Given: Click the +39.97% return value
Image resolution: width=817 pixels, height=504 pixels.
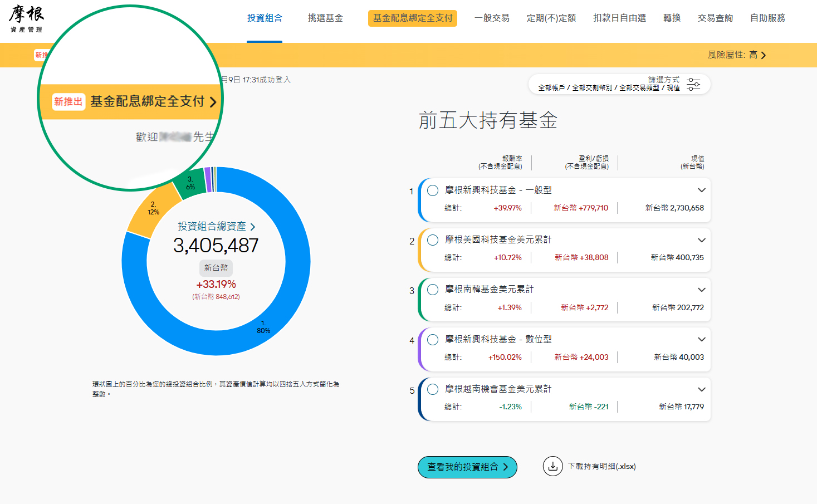Looking at the screenshot, I should tap(508, 208).
